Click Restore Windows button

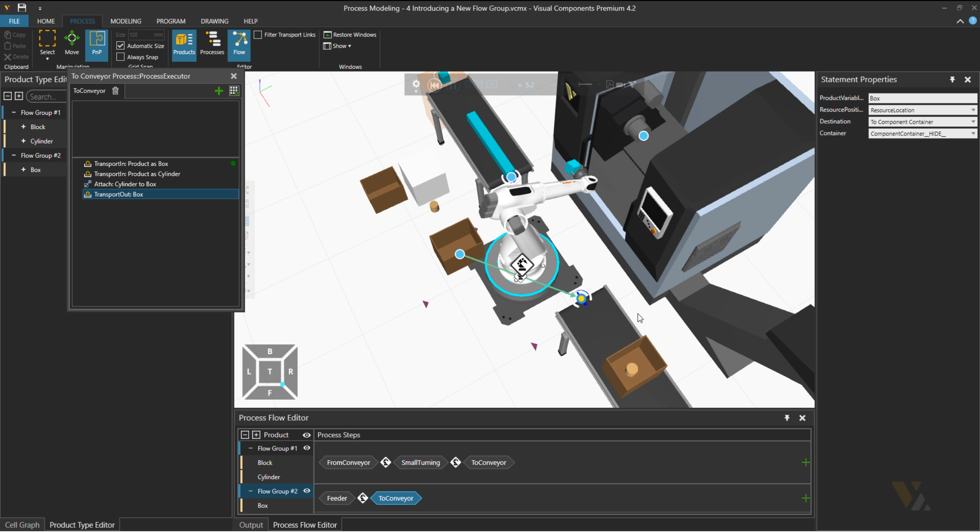[350, 35]
